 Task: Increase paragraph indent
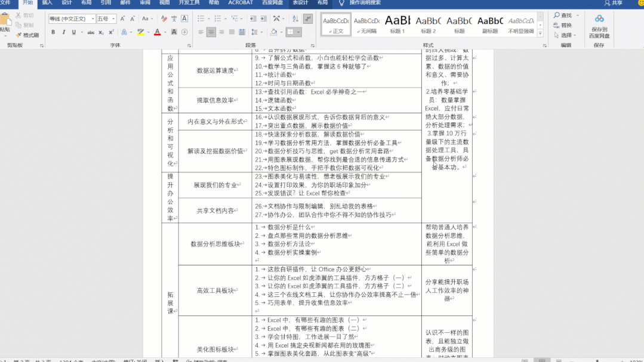[x=264, y=19]
